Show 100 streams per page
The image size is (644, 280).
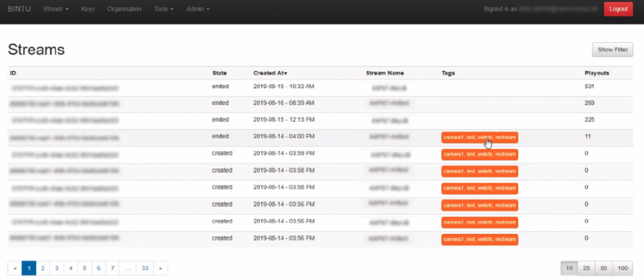coord(623,268)
